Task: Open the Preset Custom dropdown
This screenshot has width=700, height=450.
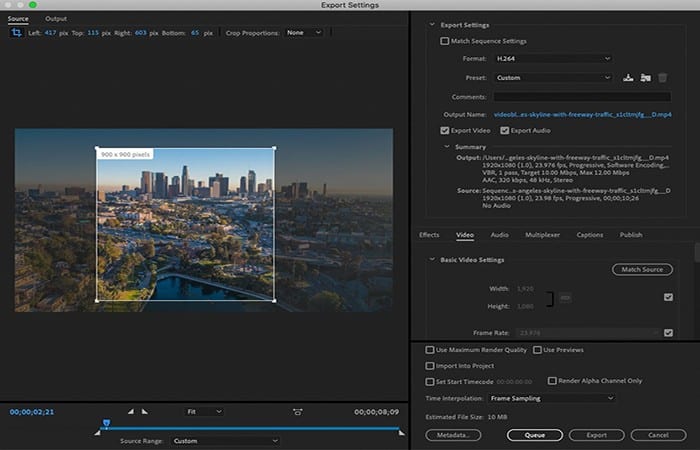Action: pos(553,78)
